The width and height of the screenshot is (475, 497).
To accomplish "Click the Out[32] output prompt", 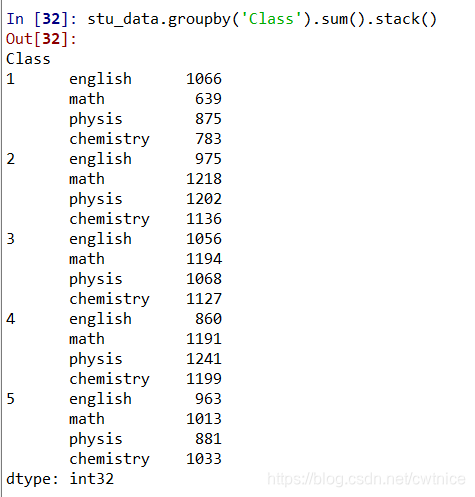I will [x=42, y=39].
